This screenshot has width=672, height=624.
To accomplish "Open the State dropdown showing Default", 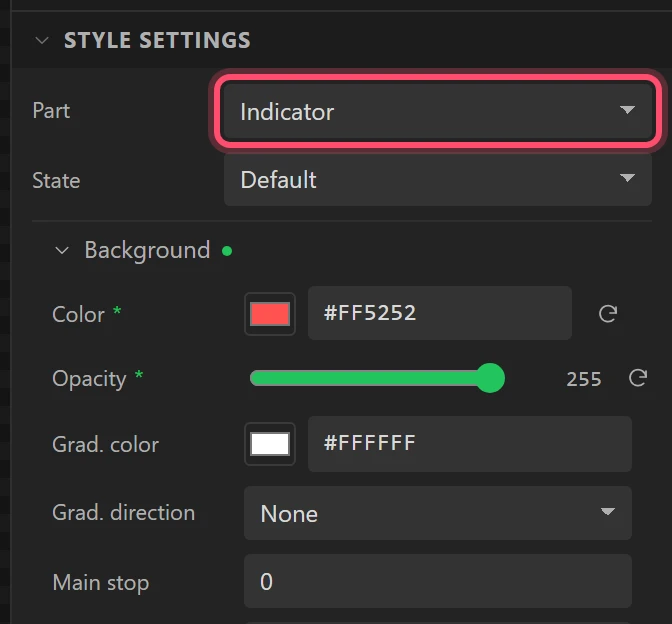I will pos(438,180).
